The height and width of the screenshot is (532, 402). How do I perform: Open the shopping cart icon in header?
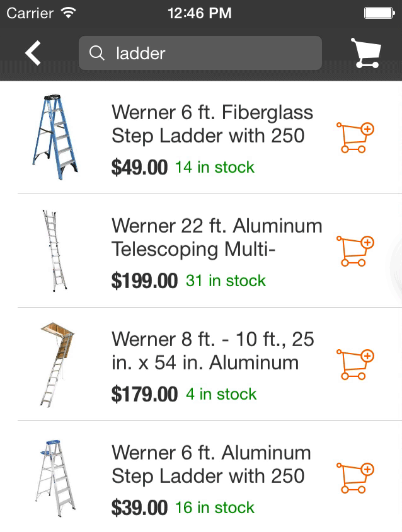pos(366,53)
